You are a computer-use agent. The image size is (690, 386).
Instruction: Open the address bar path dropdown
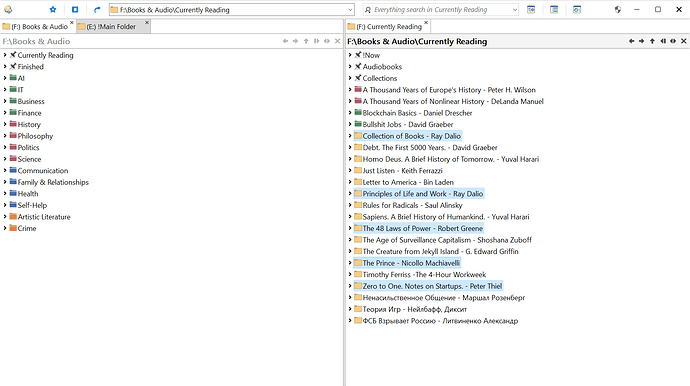[350, 10]
